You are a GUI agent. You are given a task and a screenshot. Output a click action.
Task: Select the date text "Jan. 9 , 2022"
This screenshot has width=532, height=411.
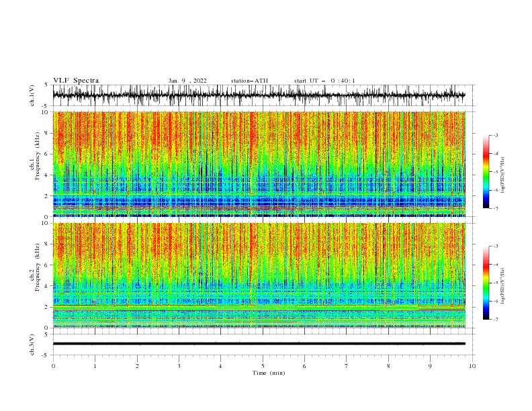pyautogui.click(x=187, y=81)
